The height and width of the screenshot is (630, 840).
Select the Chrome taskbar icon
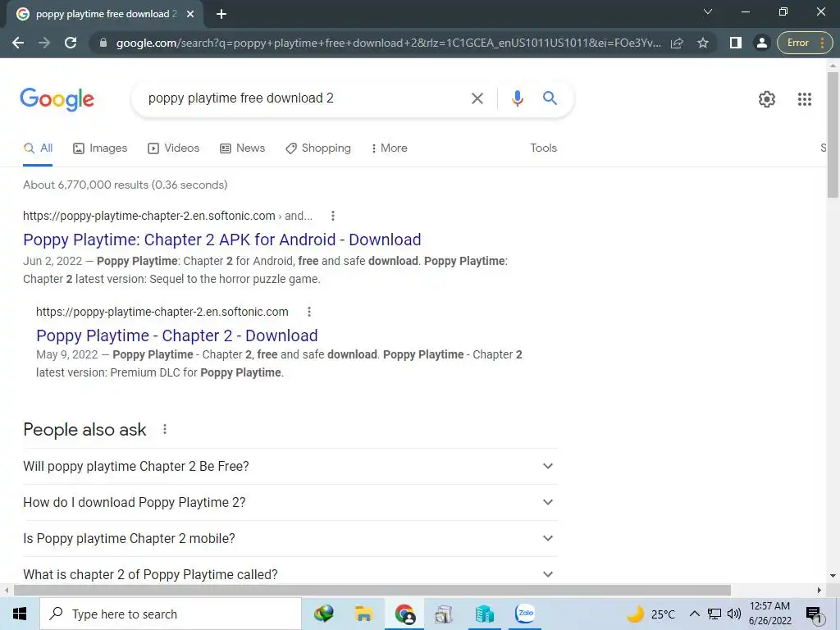(x=404, y=614)
